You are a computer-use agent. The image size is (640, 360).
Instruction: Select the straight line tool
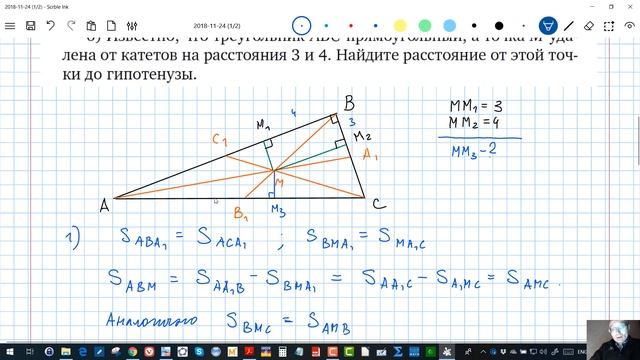tap(569, 26)
